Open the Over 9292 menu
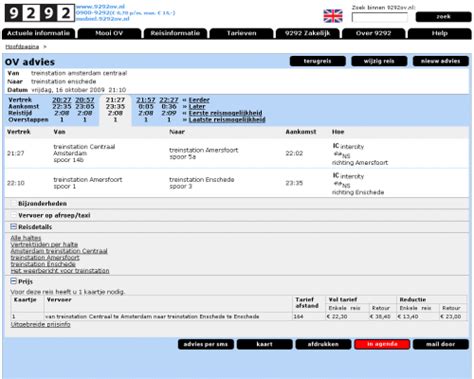 coord(374,33)
